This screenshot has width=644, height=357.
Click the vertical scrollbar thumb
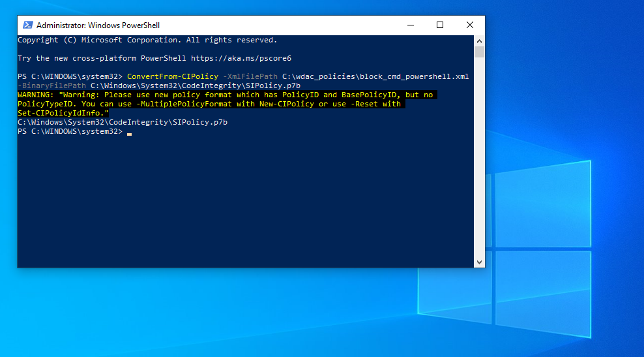[x=479, y=52]
